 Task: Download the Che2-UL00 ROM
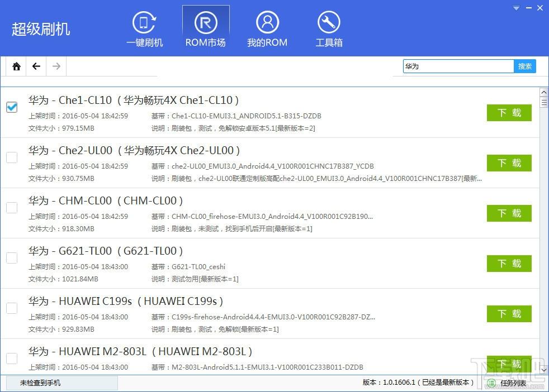coord(509,163)
